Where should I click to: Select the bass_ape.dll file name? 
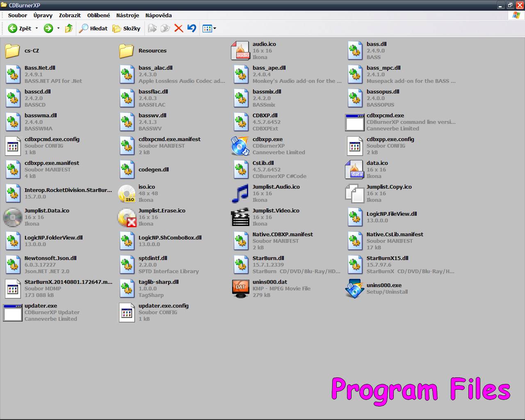[269, 68]
